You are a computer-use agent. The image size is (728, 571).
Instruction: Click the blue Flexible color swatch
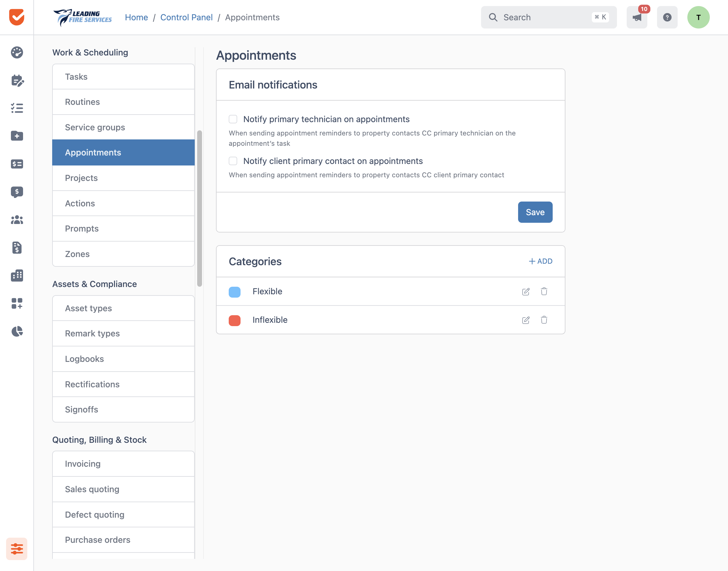coord(234,292)
